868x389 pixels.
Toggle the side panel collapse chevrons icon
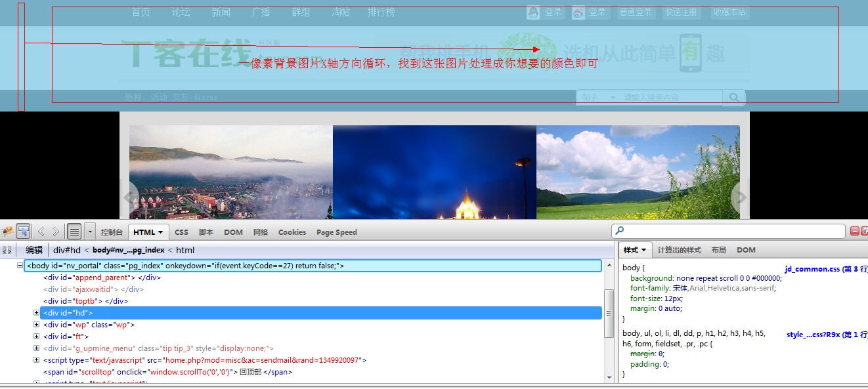tap(7, 250)
